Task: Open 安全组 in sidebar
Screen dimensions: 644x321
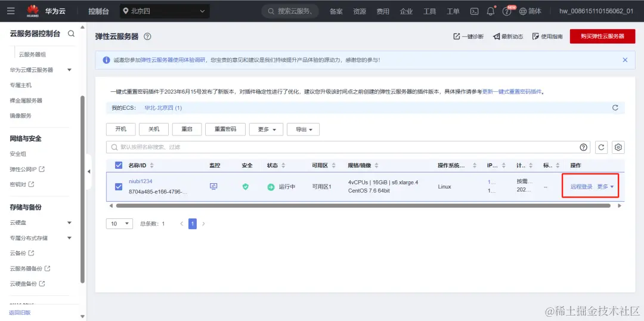Action: [x=18, y=154]
